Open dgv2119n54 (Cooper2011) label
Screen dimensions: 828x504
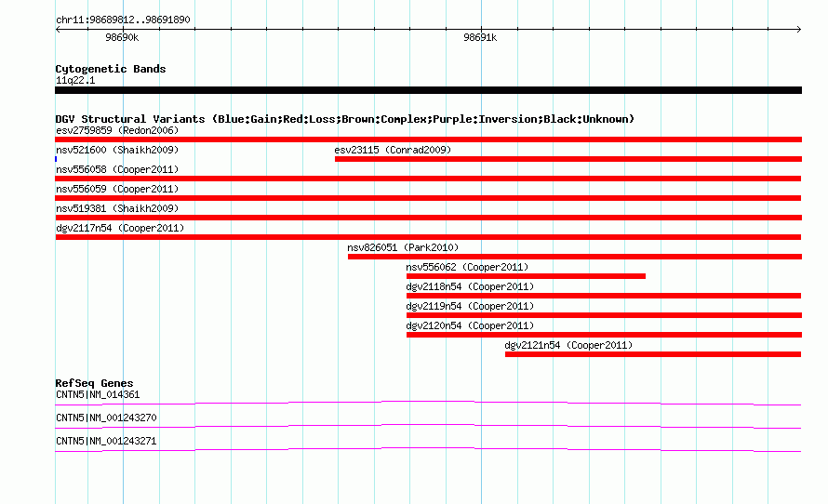click(x=470, y=306)
